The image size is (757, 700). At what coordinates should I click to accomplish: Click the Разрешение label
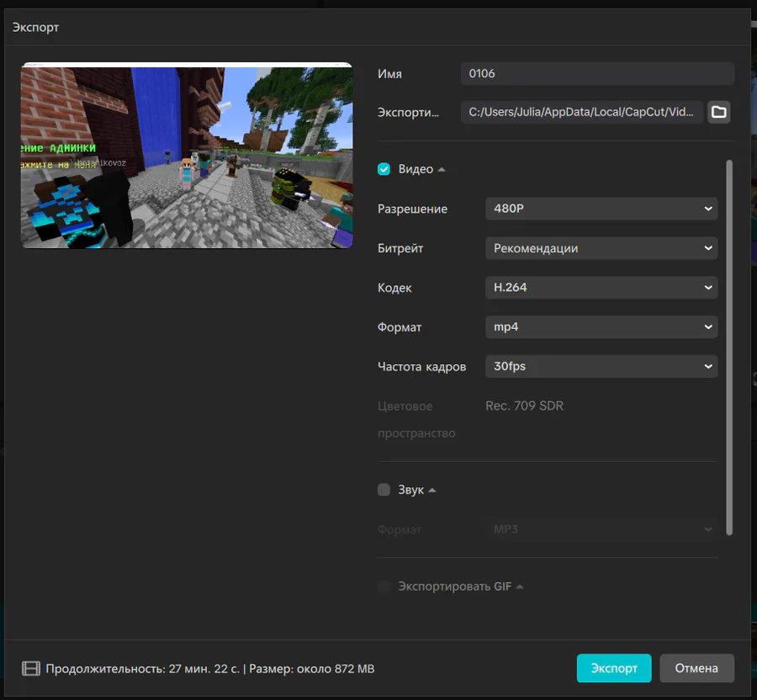pos(412,209)
